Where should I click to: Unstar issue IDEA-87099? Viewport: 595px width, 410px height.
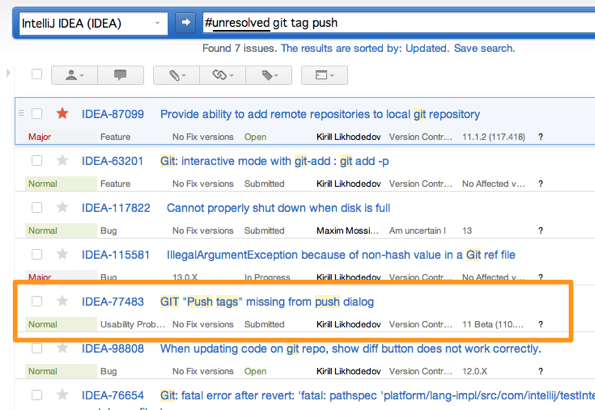(x=62, y=113)
